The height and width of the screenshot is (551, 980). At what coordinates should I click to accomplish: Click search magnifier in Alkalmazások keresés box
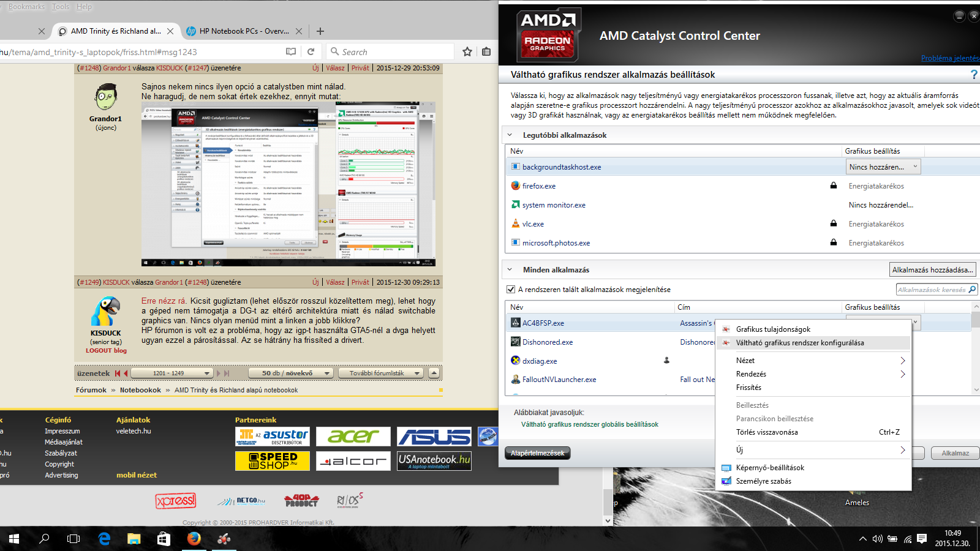(x=972, y=290)
